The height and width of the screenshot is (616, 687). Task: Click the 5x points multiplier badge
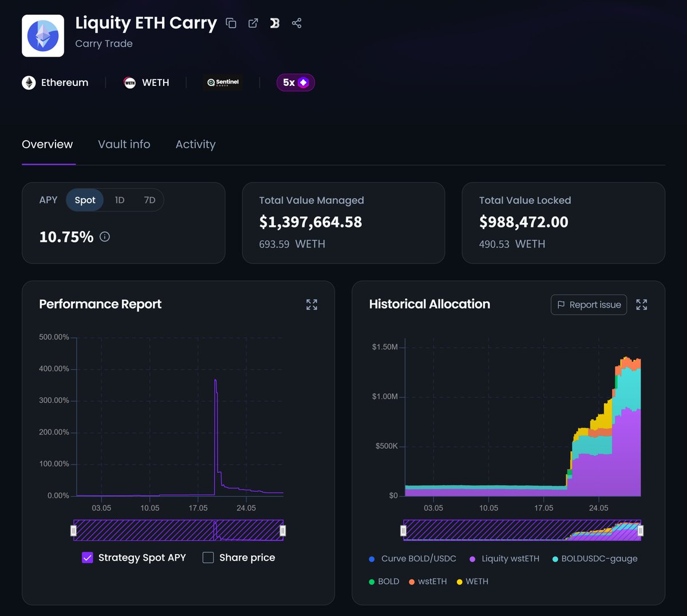295,82
